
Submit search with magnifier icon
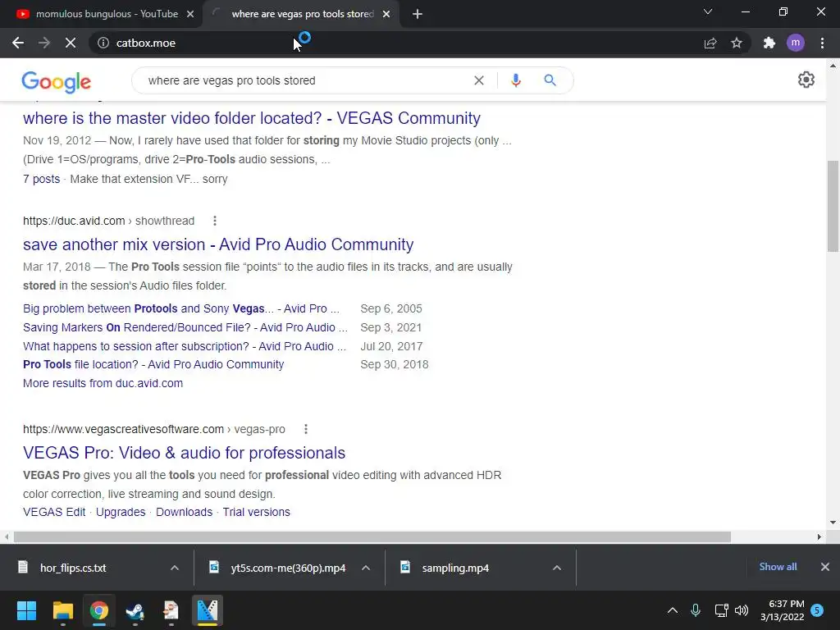[x=550, y=80]
